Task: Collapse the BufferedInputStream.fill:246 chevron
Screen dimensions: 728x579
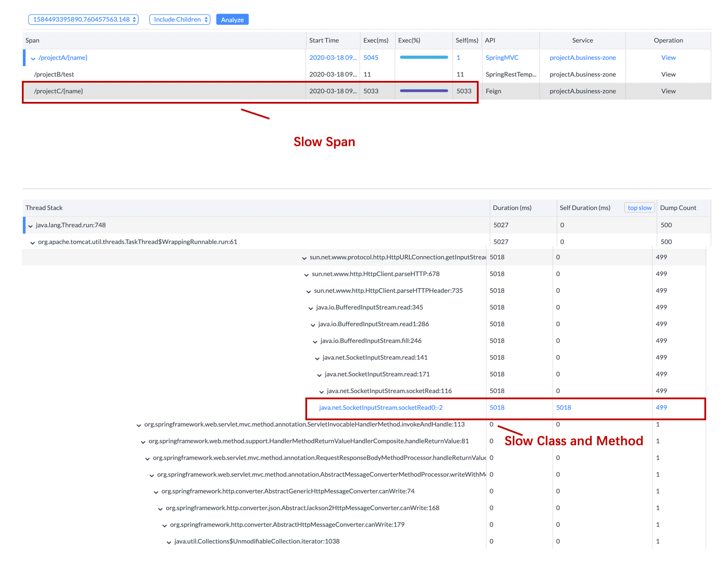Action: click(x=315, y=342)
